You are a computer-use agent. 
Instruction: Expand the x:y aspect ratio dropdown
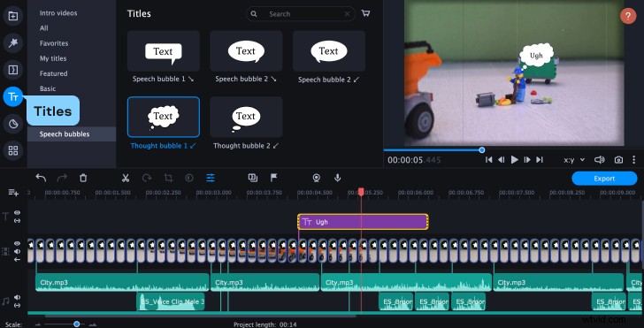(x=574, y=160)
